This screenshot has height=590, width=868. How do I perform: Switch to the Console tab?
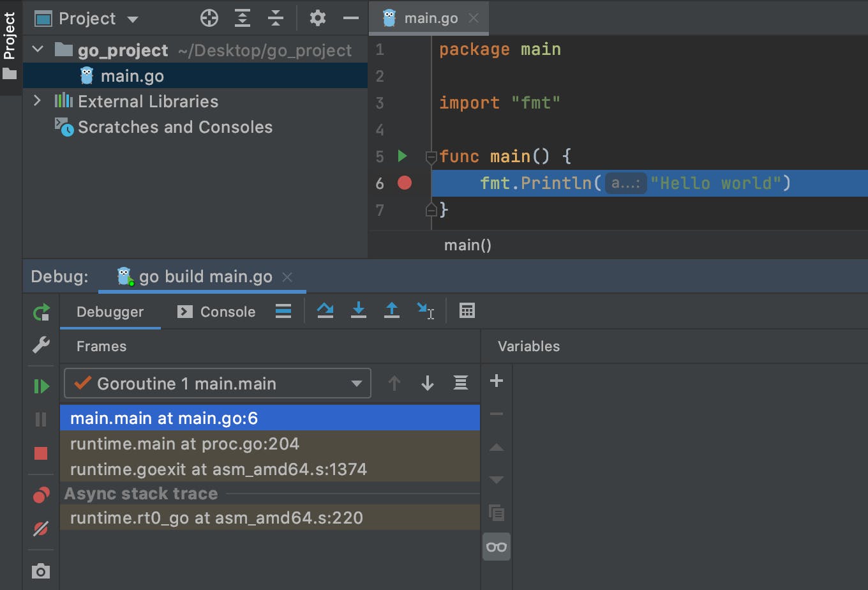[216, 312]
